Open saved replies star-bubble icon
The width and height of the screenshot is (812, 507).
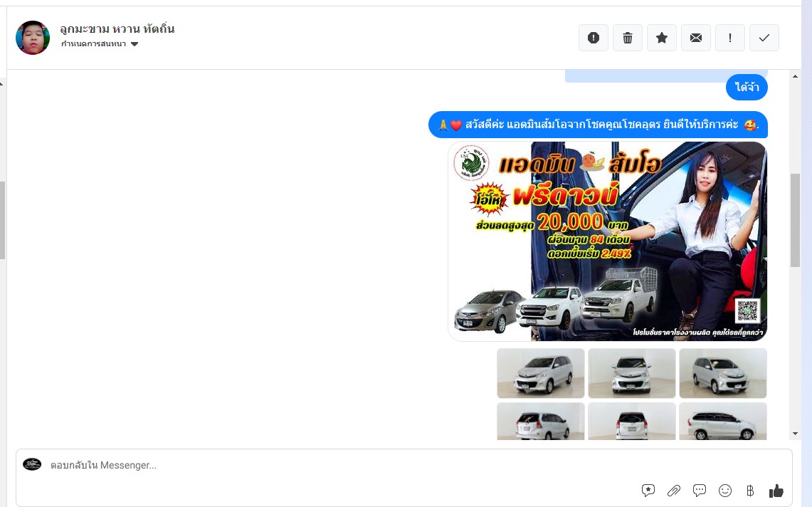tap(648, 491)
